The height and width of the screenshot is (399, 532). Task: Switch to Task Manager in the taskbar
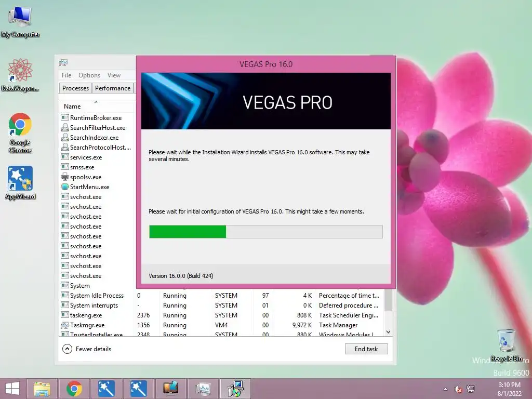pos(203,389)
